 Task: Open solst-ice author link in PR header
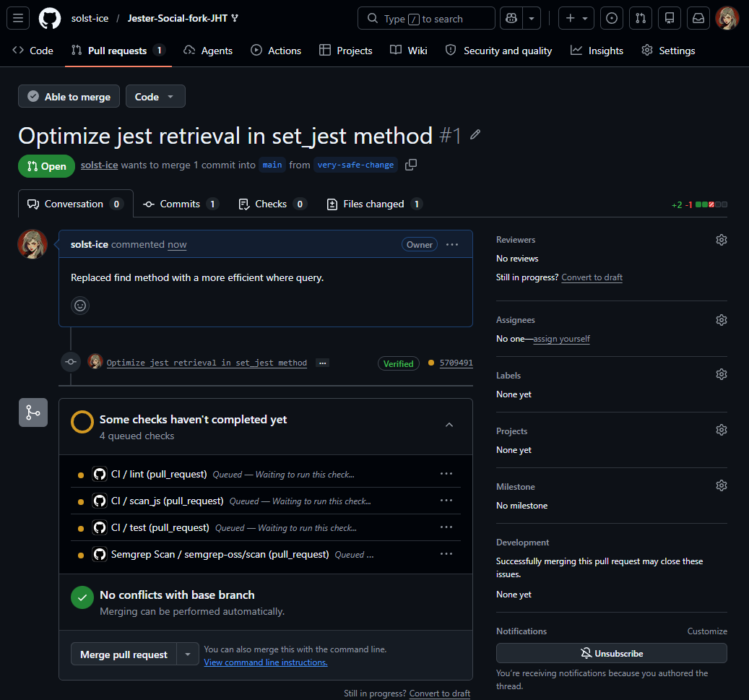(x=100, y=165)
